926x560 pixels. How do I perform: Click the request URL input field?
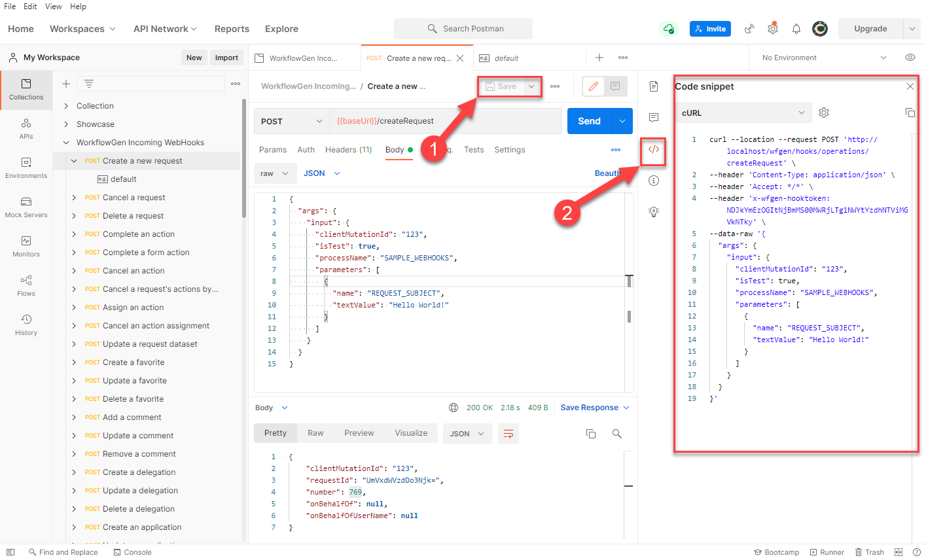tap(445, 121)
